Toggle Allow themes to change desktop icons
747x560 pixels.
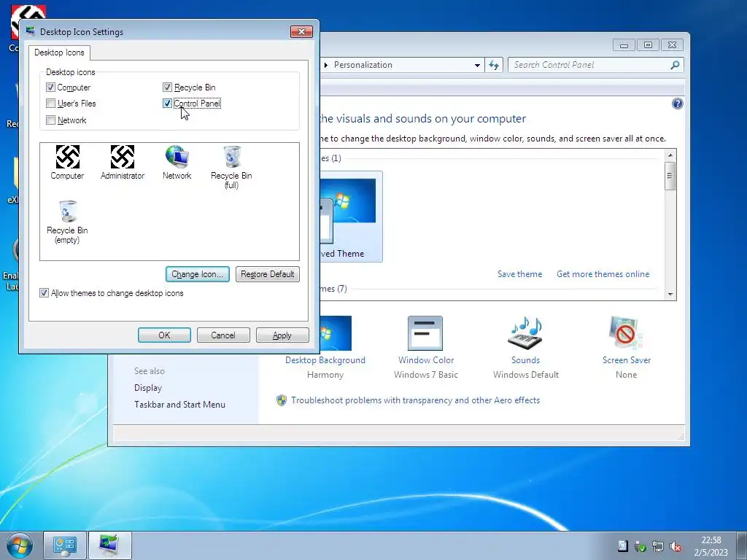pyautogui.click(x=44, y=293)
